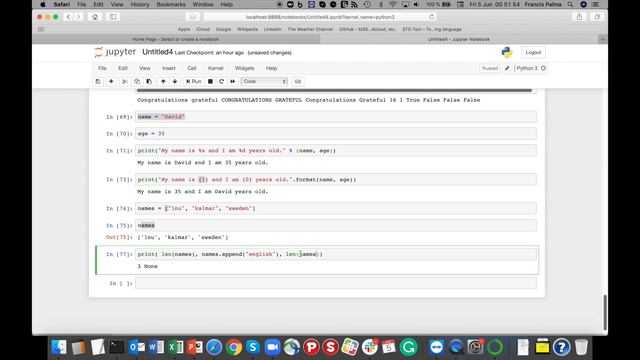Restart the kernel with circular arrow icon
The image size is (640, 360).
pyautogui.click(x=221, y=82)
